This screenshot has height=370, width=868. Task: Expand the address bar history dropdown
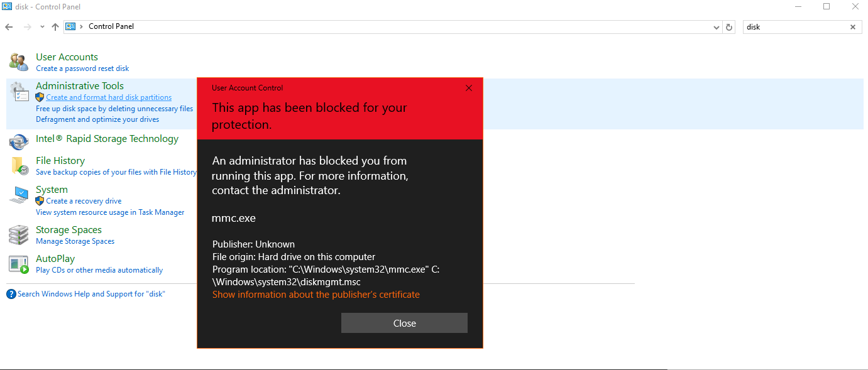[717, 27]
